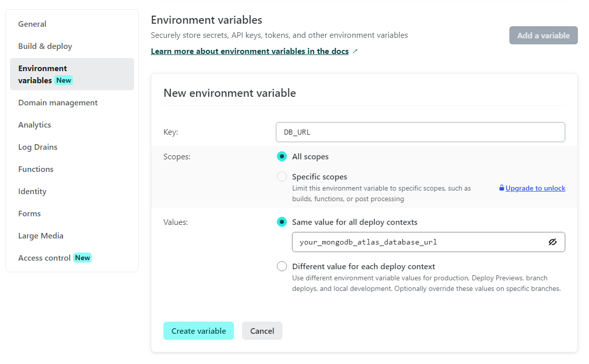The height and width of the screenshot is (364, 589).
Task: Open the General settings section
Action: [x=32, y=24]
